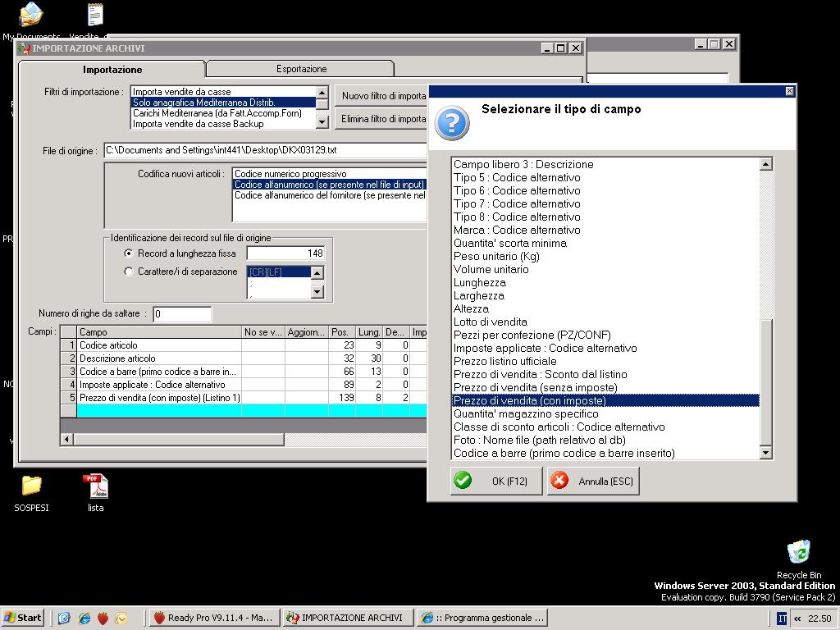Image resolution: width=840 pixels, height=630 pixels.
Task: Click left arrow of Campi table horizontal scrollbar
Action: pyautogui.click(x=67, y=440)
